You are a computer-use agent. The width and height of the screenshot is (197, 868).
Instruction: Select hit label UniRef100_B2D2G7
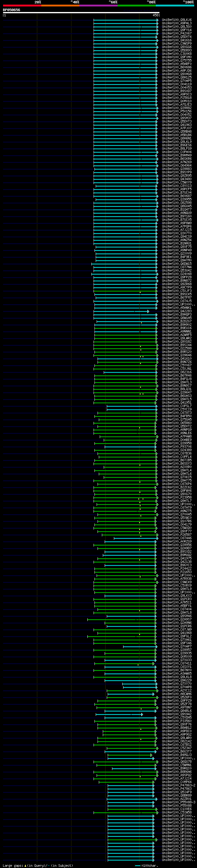tap(177, 321)
